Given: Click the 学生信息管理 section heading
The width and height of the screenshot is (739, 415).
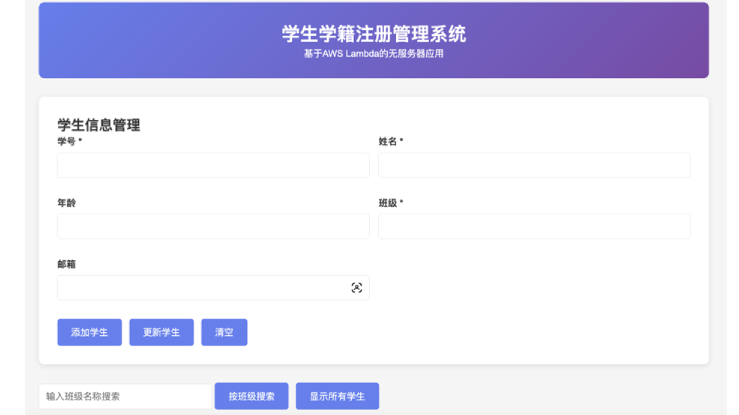Looking at the screenshot, I should tap(99, 125).
